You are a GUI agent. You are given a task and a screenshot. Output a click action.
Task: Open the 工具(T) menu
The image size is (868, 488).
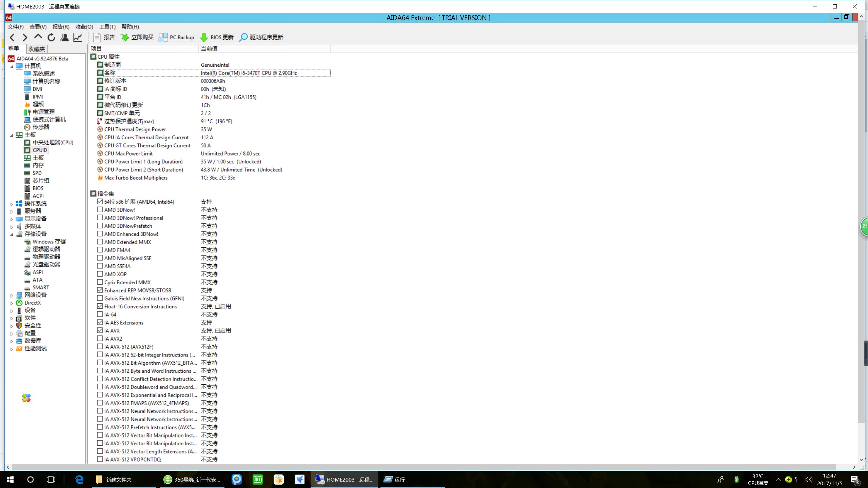click(x=107, y=27)
